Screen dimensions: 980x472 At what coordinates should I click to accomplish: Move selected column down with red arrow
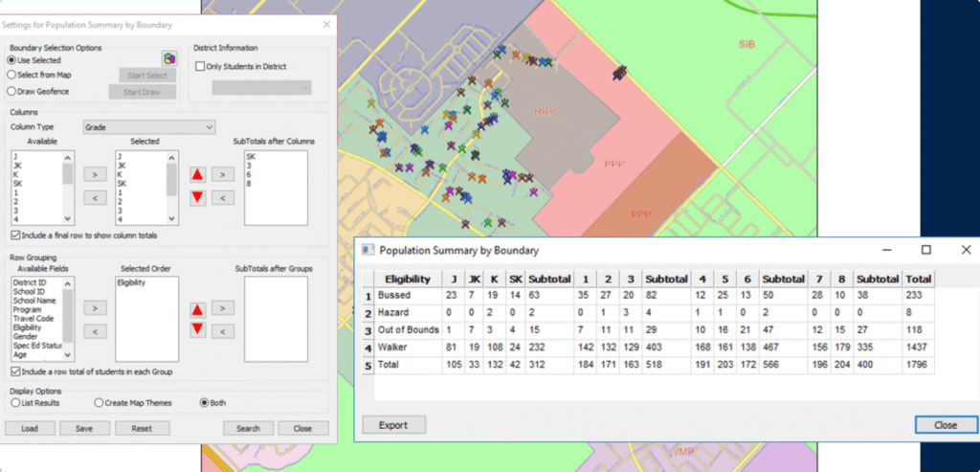[197, 197]
